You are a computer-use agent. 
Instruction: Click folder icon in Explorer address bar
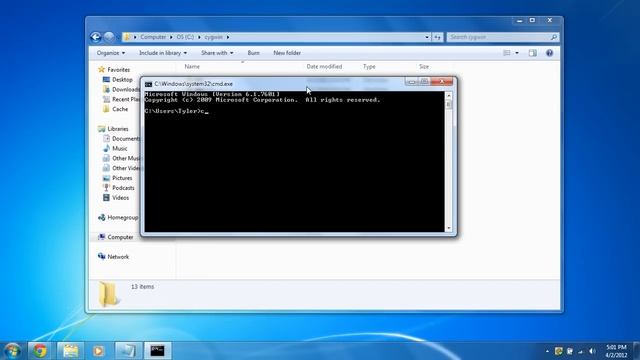click(x=127, y=37)
